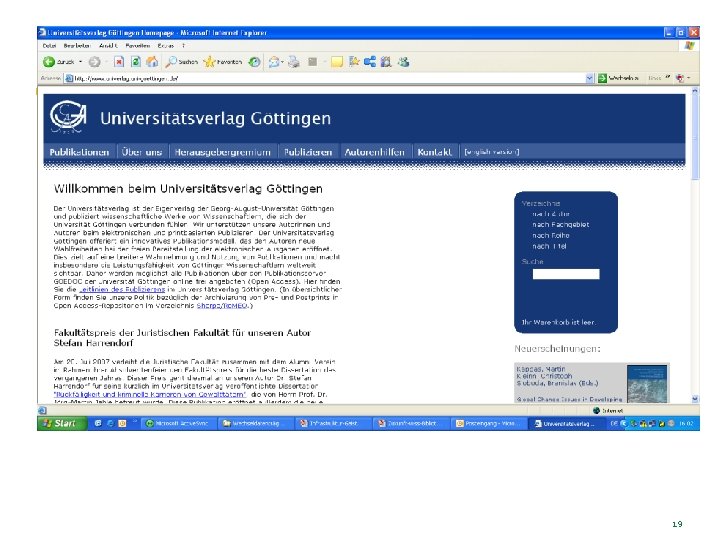The image size is (720, 540).
Task: Click the blue connected-boxes toolbar icon
Action: click(370, 62)
